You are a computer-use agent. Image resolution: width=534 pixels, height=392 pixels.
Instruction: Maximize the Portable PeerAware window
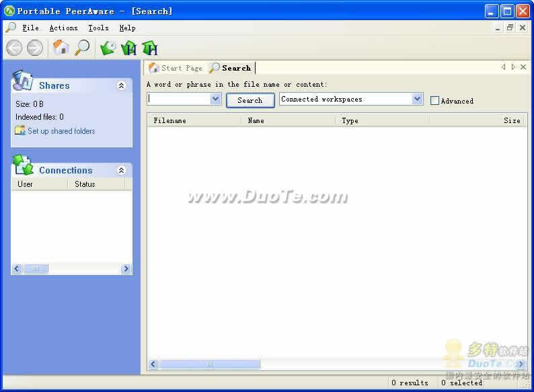[x=506, y=11]
